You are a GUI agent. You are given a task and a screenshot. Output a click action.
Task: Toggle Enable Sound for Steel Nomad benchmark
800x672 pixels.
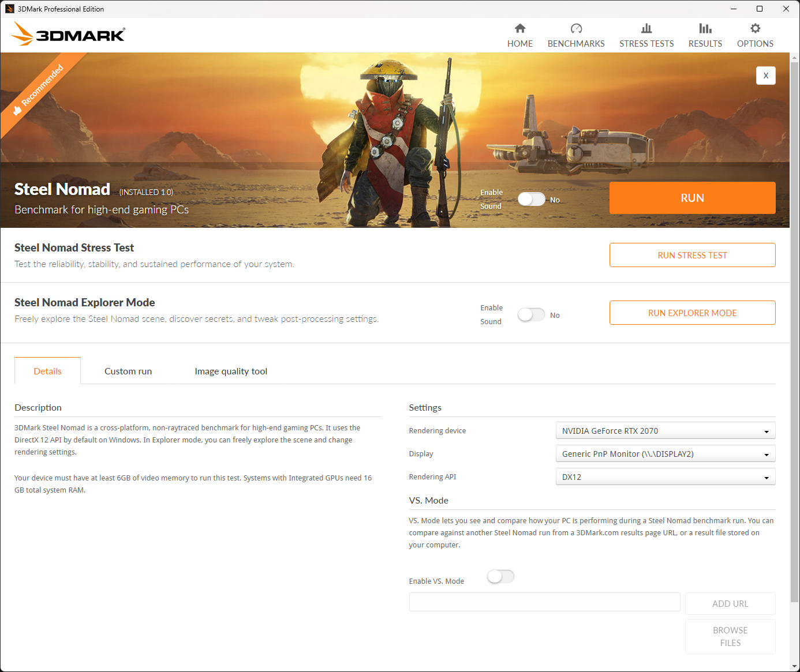click(x=531, y=199)
